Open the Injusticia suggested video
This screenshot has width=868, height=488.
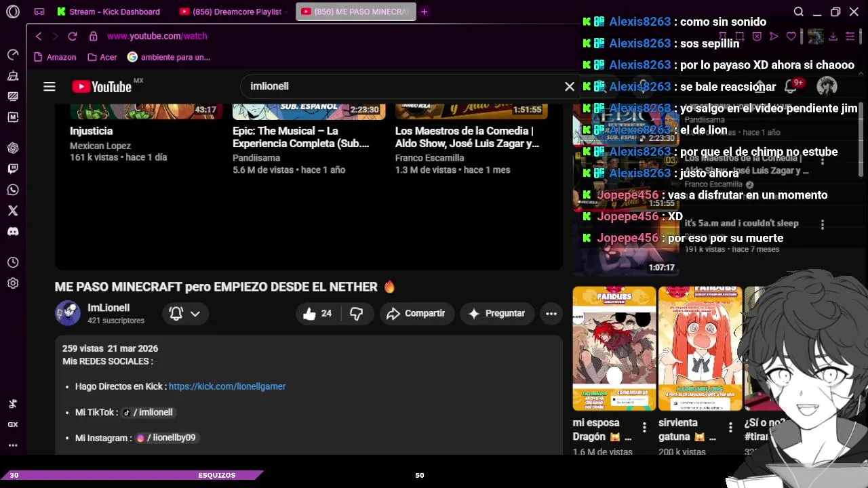pyautogui.click(x=91, y=131)
